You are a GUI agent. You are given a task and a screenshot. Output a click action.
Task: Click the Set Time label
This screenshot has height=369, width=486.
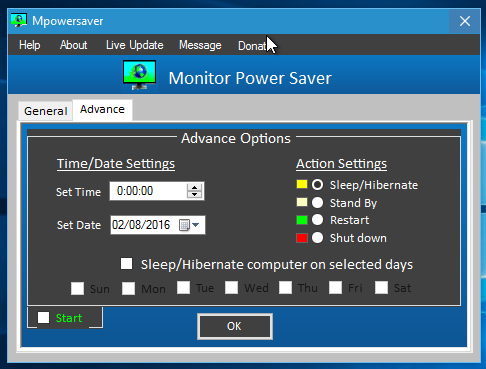[78, 192]
